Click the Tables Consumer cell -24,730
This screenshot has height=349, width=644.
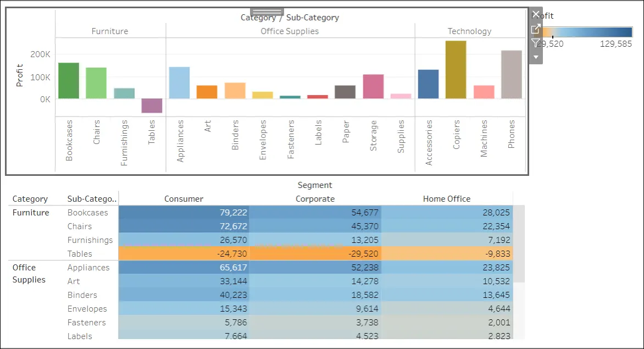[184, 254]
